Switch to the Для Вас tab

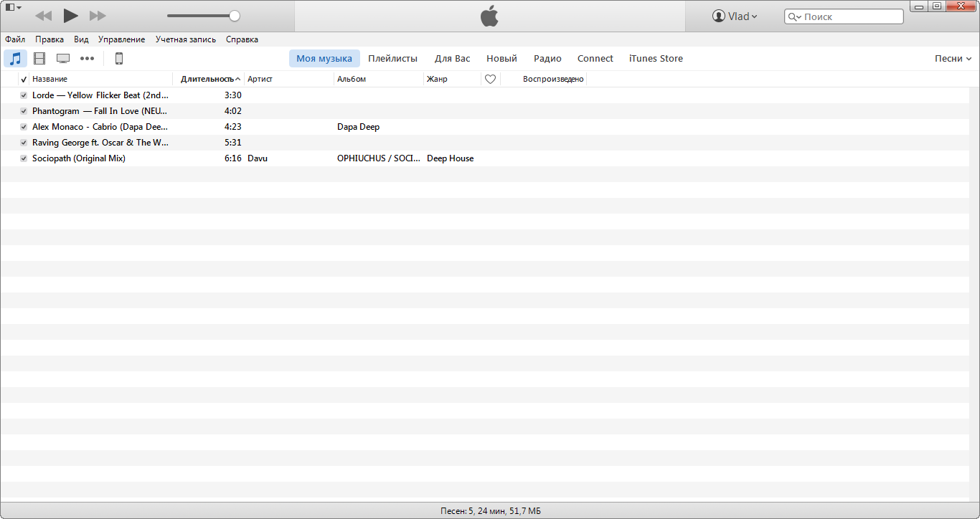click(453, 59)
